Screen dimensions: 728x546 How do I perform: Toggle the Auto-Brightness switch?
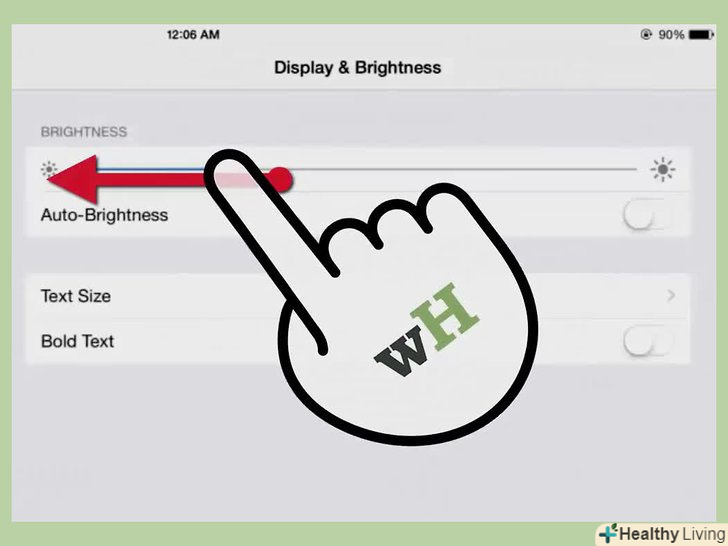(x=648, y=215)
